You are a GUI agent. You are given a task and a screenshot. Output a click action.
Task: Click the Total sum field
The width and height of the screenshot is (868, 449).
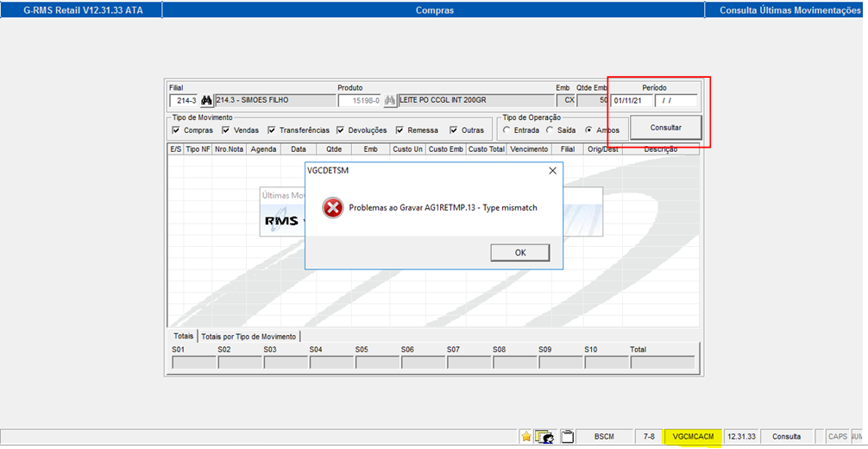pyautogui.click(x=662, y=363)
